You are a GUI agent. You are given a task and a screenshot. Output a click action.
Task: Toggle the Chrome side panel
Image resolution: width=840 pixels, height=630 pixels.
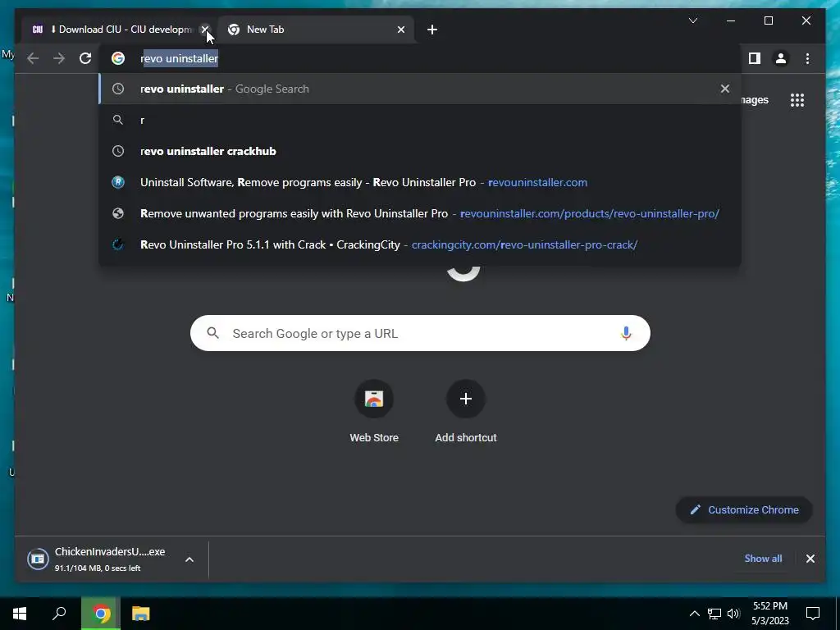[x=755, y=58]
